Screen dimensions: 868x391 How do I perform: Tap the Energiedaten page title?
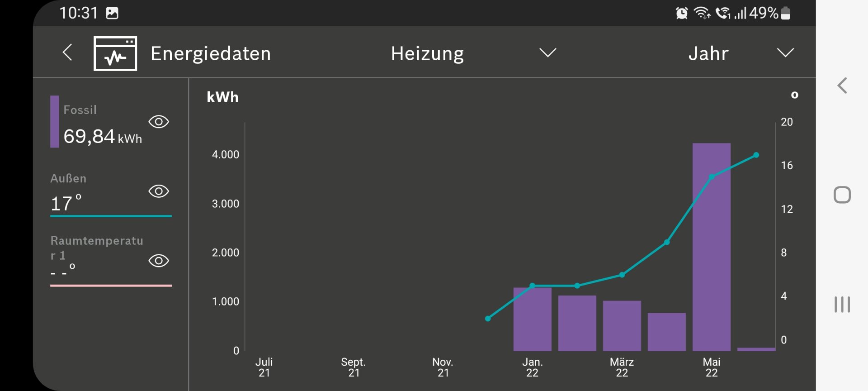tap(211, 53)
